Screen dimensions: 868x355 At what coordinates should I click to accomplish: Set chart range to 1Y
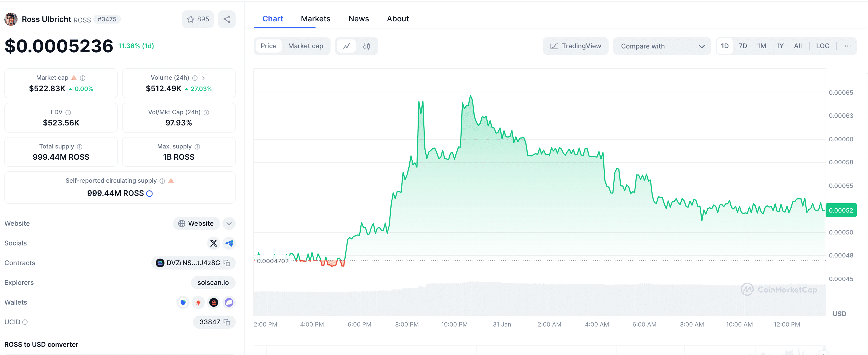[x=780, y=46]
